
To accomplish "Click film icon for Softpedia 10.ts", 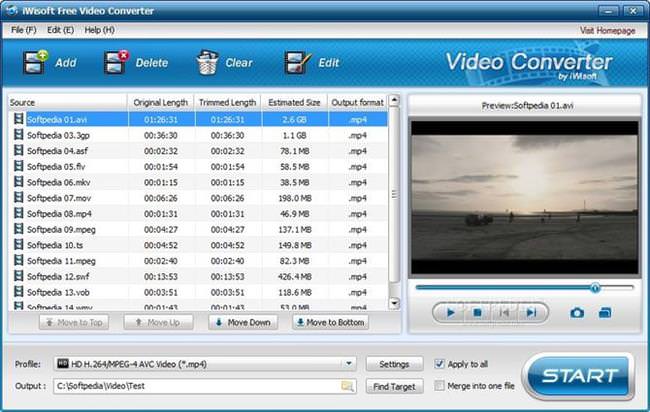I will coord(18,245).
